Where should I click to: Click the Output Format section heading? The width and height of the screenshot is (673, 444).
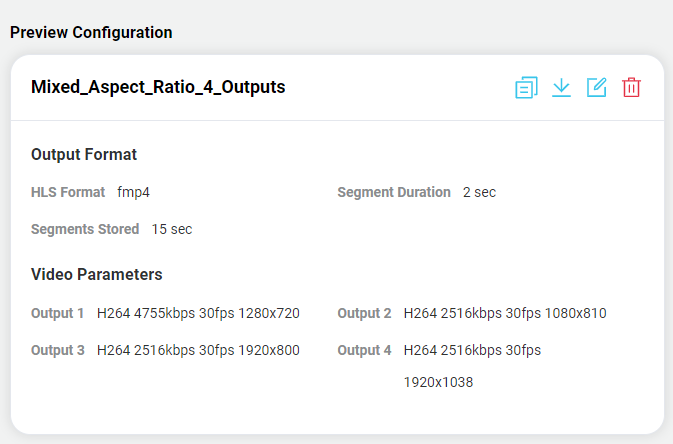(x=84, y=154)
